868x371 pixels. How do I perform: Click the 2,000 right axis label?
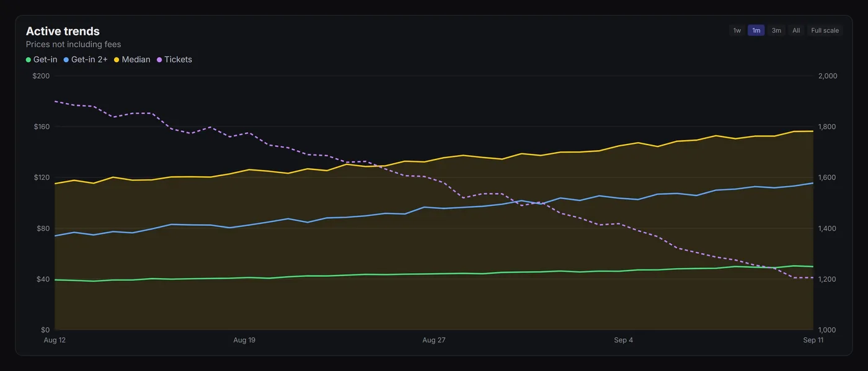coord(828,76)
